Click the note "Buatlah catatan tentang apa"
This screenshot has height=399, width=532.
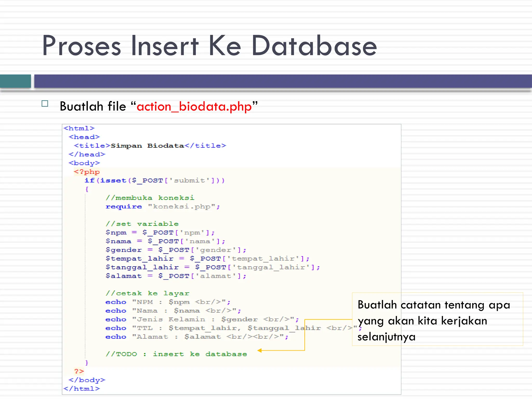(434, 305)
